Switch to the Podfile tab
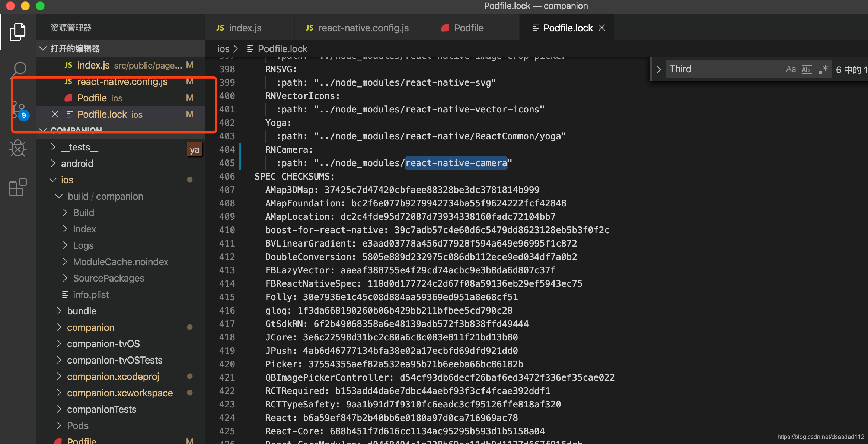The height and width of the screenshot is (444, 868). [x=468, y=28]
